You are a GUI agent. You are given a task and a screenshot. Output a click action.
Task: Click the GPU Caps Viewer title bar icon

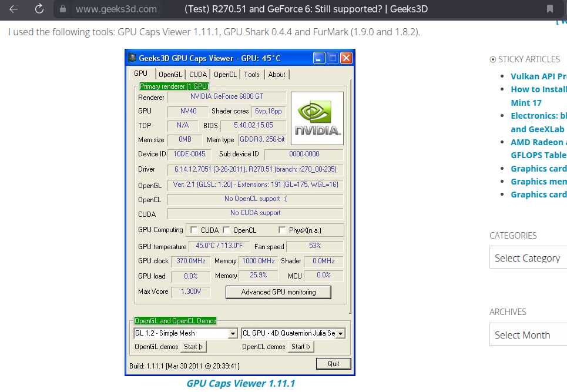click(x=132, y=58)
